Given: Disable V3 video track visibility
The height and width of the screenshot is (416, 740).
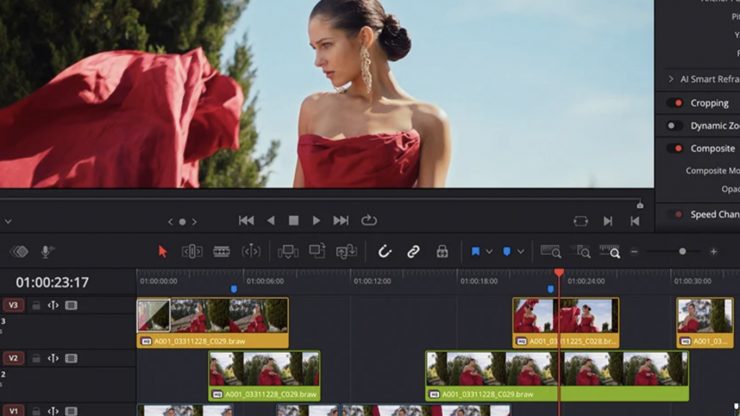Looking at the screenshot, I should pyautogui.click(x=71, y=306).
